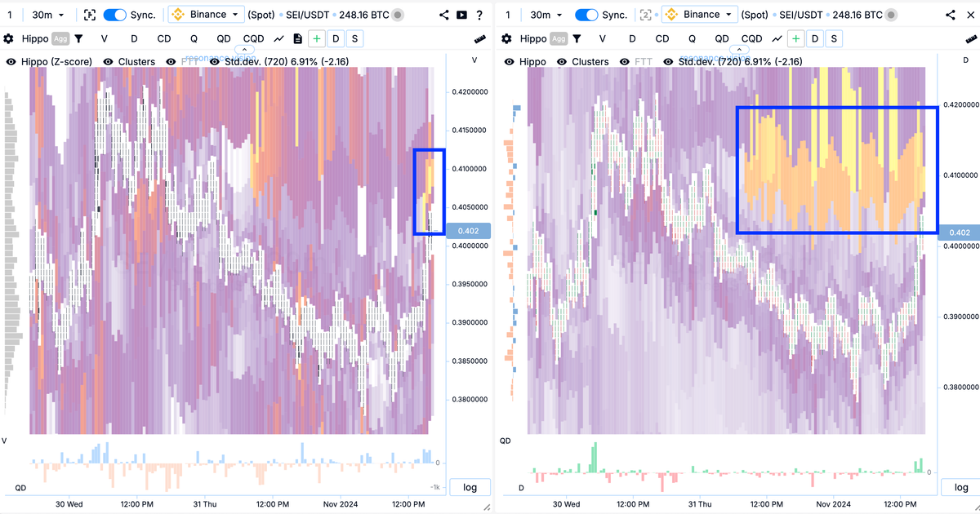Open the Binance exchange dropdown in left panel
980x514 pixels.
207,15
